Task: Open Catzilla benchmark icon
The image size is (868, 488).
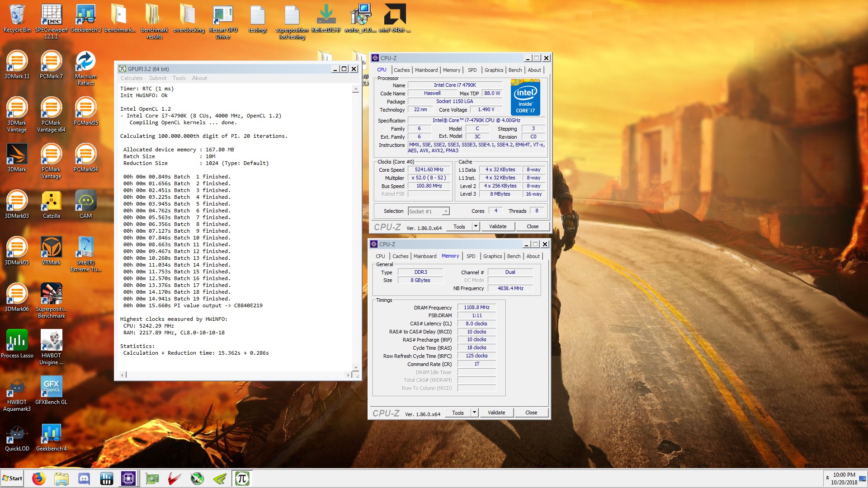Action: click(51, 204)
